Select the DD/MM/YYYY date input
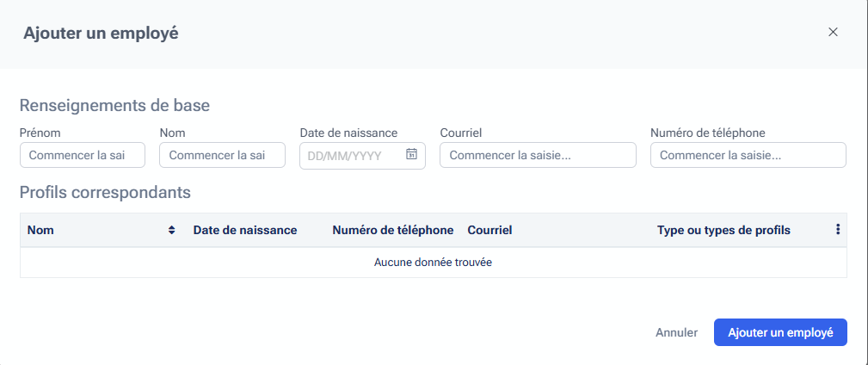This screenshot has height=365, width=868. pyautogui.click(x=353, y=156)
